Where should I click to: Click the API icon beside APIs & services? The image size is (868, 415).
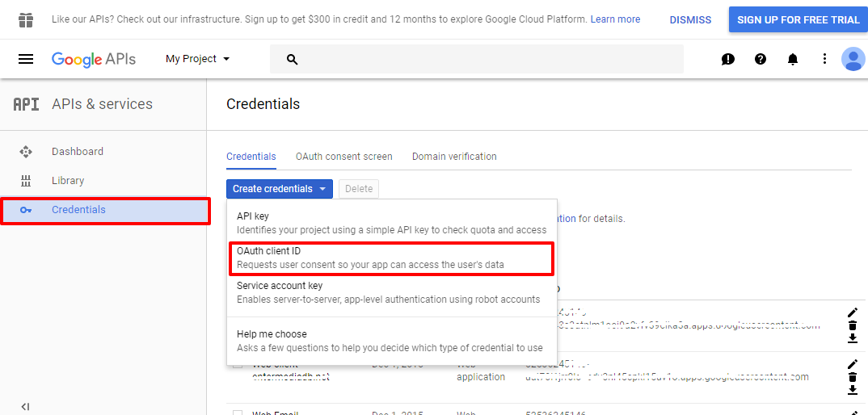(x=26, y=104)
